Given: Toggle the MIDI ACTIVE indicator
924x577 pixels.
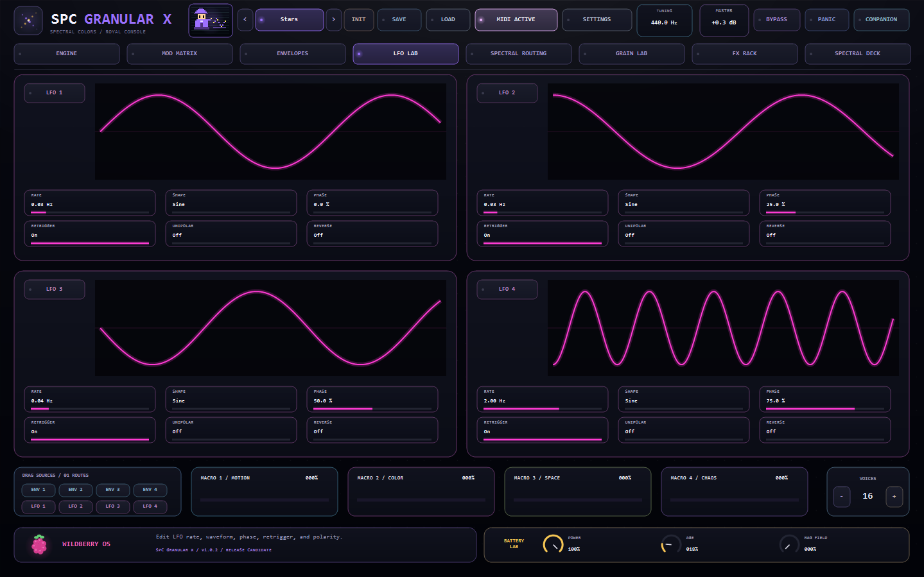Looking at the screenshot, I should (516, 20).
